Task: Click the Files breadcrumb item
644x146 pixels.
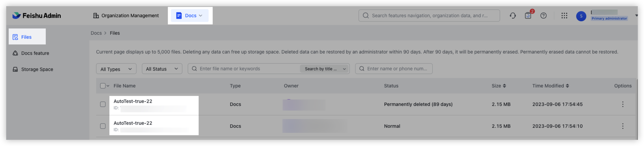Action: [115, 33]
